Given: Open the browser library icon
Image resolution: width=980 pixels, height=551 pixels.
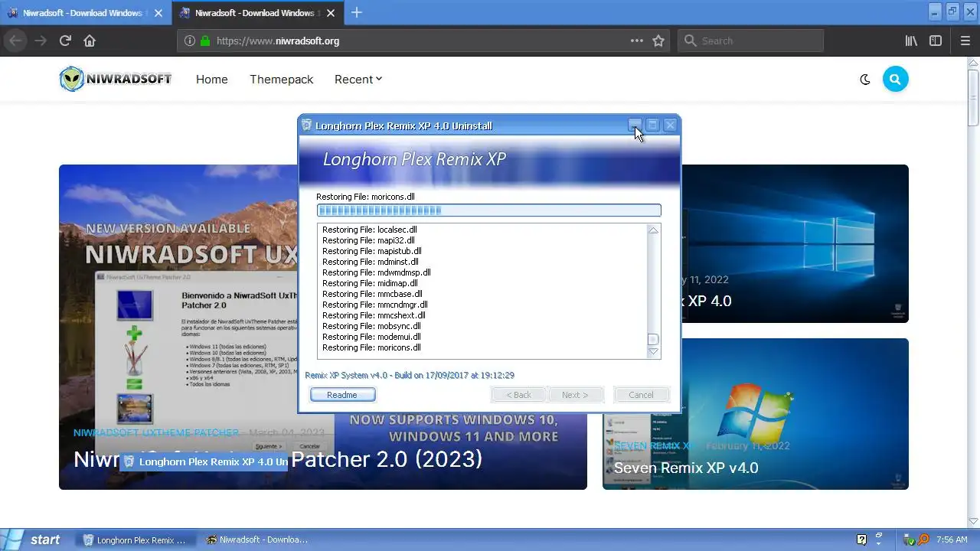Looking at the screenshot, I should pyautogui.click(x=911, y=41).
